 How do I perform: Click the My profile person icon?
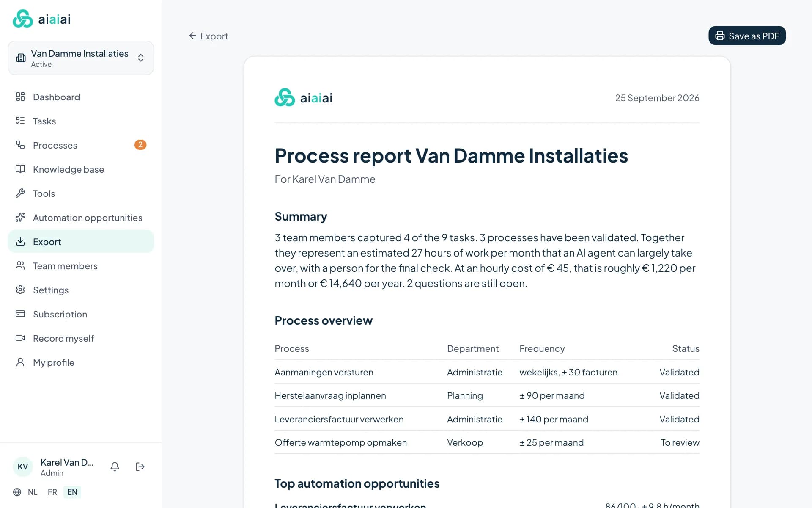[20, 362]
